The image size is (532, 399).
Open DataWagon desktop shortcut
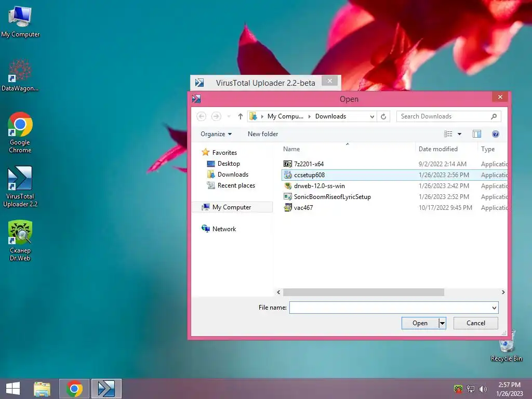pyautogui.click(x=20, y=75)
